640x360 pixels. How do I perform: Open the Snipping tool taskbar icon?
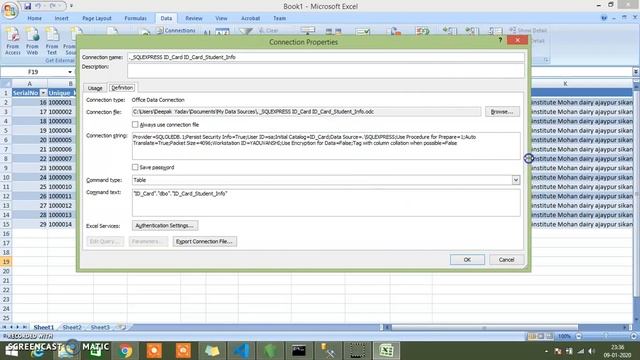click(357, 351)
